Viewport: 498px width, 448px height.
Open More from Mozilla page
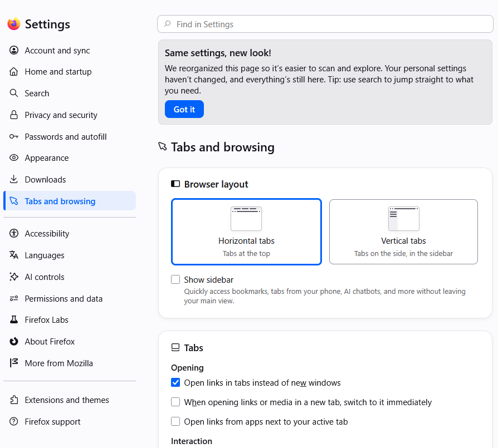pos(70,363)
